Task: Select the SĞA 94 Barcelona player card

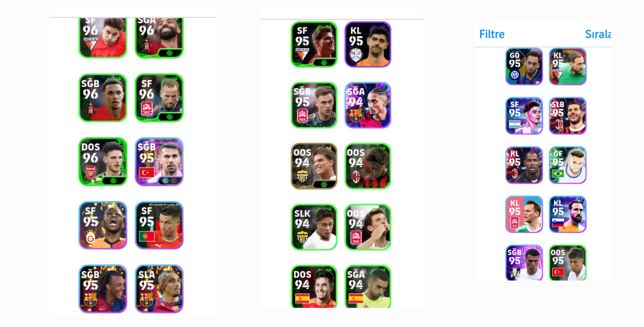Action: click(368, 105)
